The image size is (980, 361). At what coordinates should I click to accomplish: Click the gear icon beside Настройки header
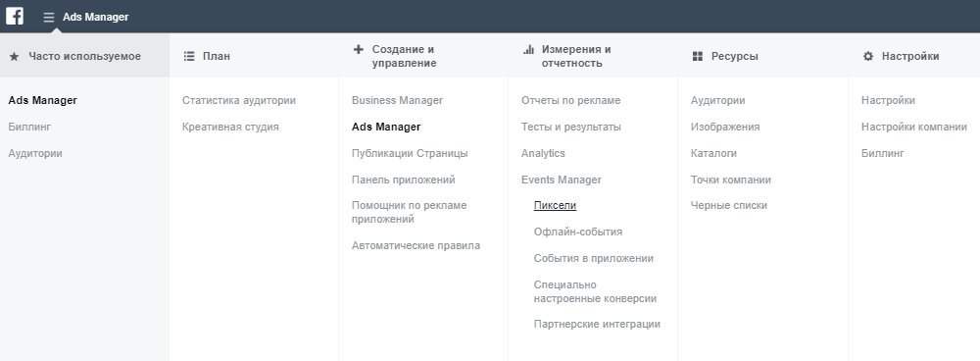[x=867, y=56]
